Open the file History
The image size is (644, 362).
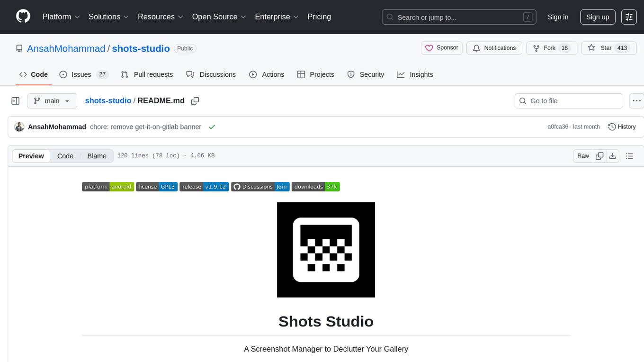point(622,127)
